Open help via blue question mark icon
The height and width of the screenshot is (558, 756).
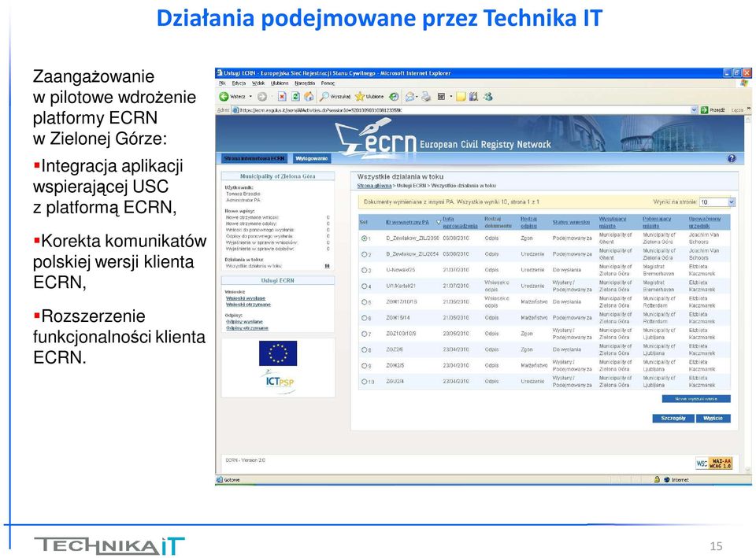point(732,158)
